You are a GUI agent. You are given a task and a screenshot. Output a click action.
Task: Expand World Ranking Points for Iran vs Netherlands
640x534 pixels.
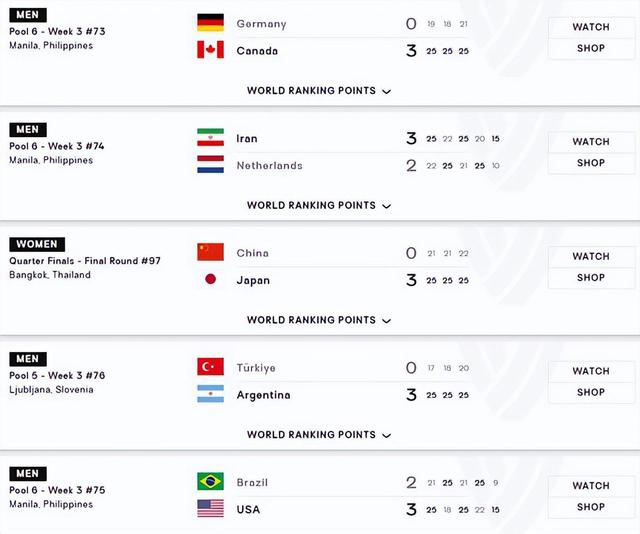(318, 206)
